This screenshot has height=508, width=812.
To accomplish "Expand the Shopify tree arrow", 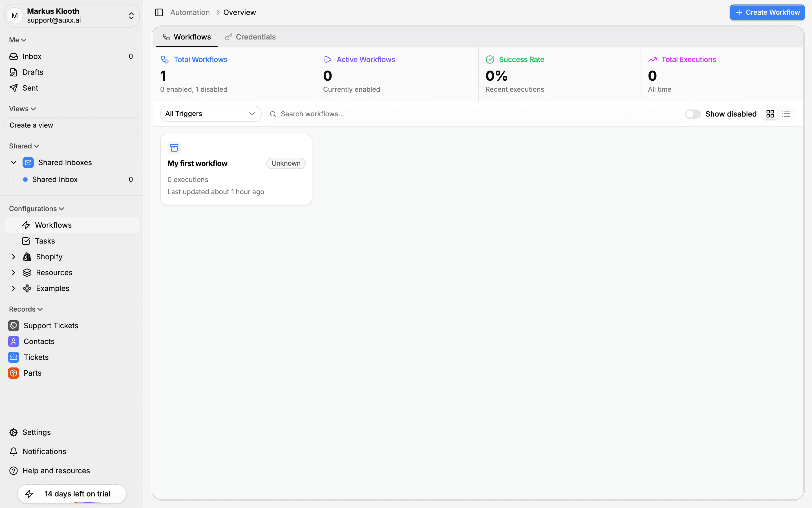I will 14,257.
